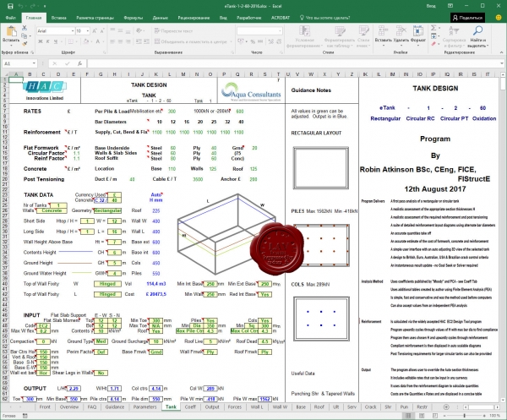This screenshot has height=420, width=507.
Task: Switch to Normal view in status bar
Action: [x=408, y=416]
